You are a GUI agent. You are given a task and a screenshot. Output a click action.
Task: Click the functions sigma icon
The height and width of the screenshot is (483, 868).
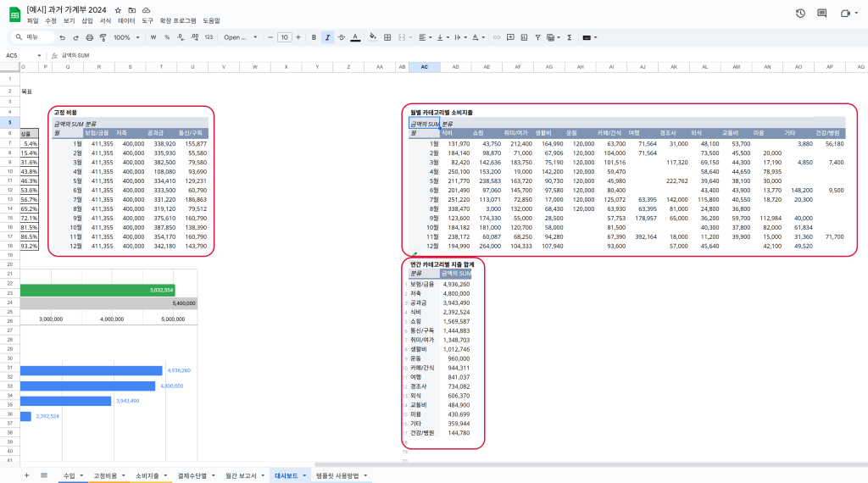click(x=569, y=37)
